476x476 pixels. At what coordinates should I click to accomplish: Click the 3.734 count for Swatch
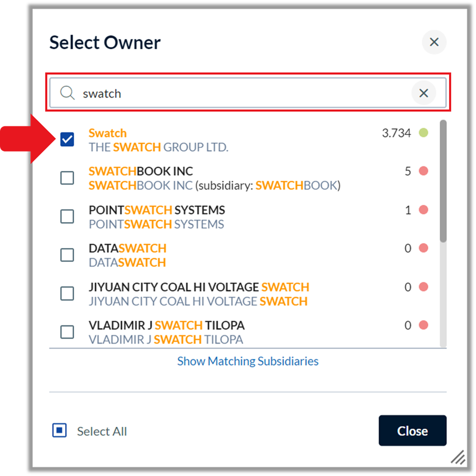pos(396,133)
